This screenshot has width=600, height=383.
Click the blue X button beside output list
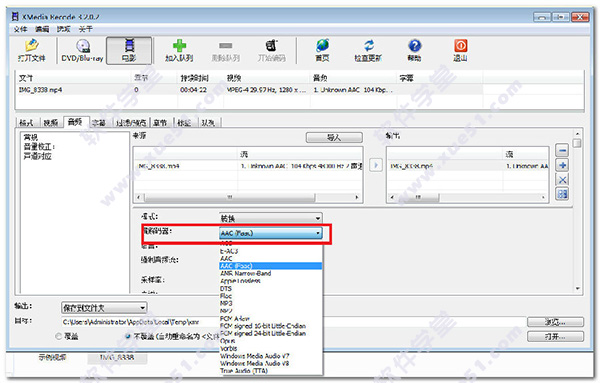click(562, 179)
